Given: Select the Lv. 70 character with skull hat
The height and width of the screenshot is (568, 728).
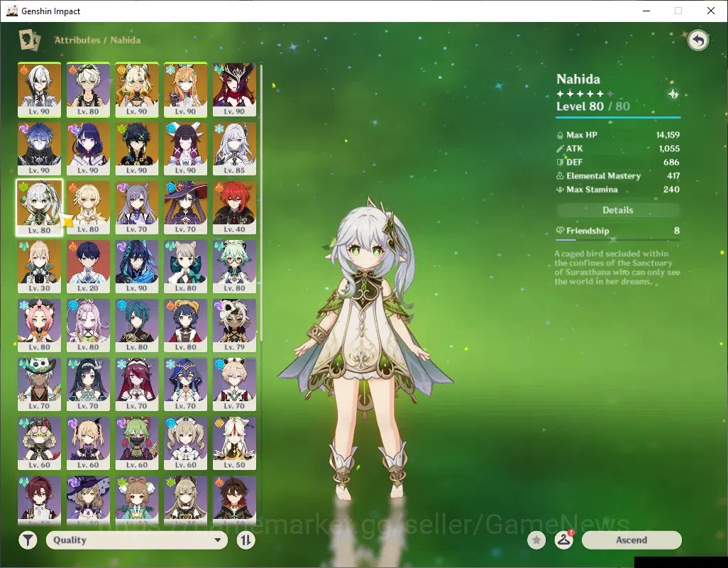Looking at the screenshot, I should 40,385.
